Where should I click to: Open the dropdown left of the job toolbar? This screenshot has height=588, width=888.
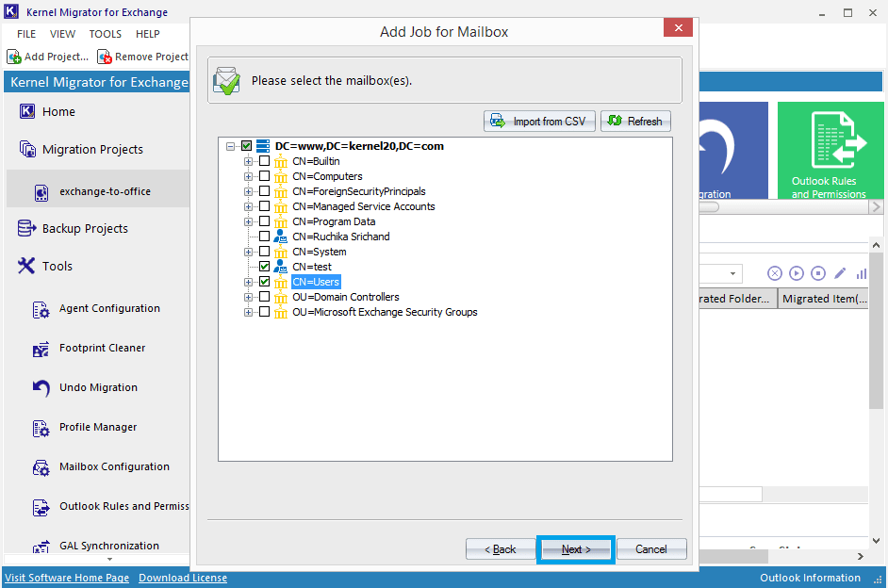click(x=732, y=274)
